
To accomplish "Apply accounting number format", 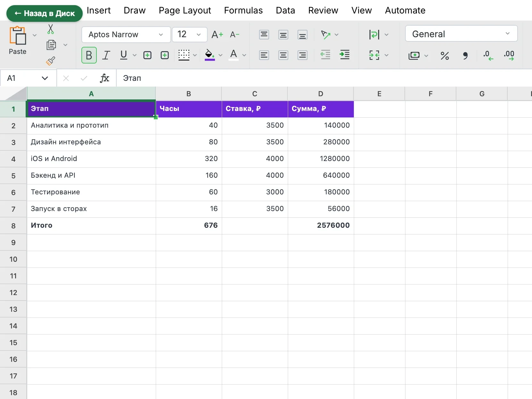I will 414,55.
